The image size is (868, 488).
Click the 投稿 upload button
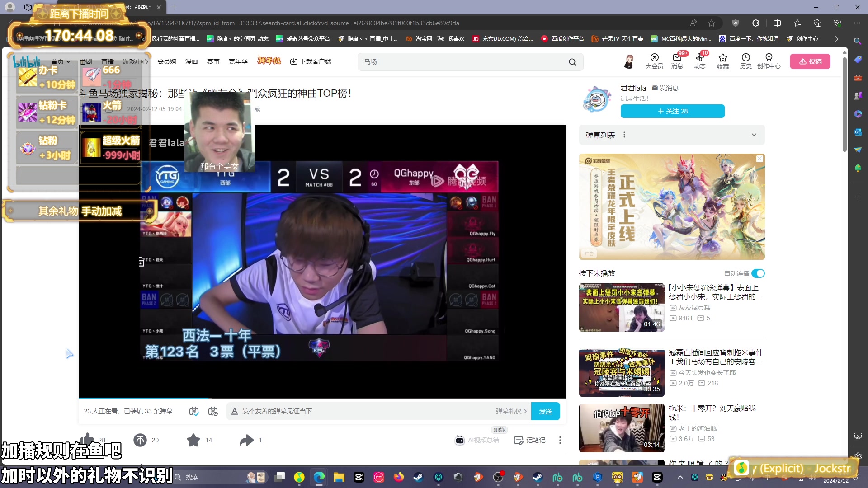[x=810, y=61]
